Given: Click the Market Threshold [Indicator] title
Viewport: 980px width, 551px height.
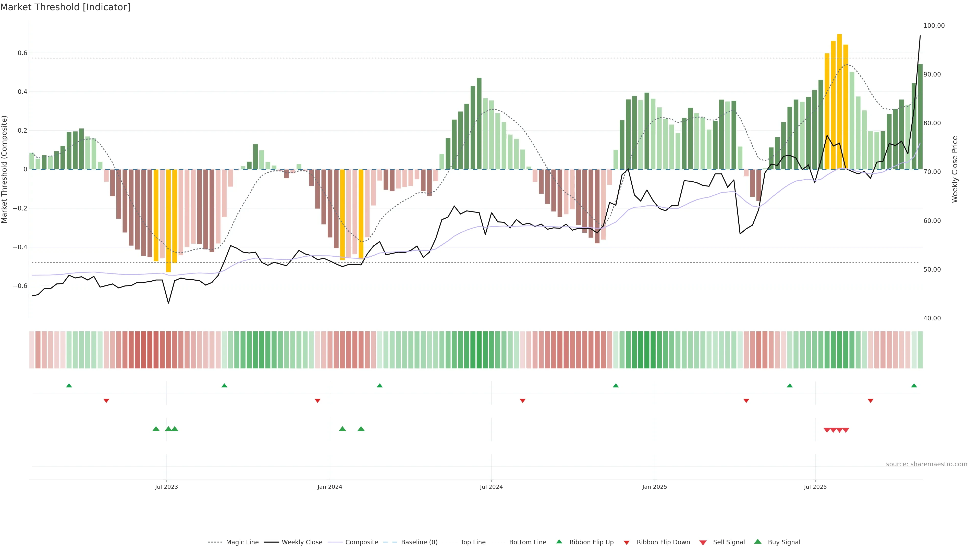Looking at the screenshot, I should 65,7.
